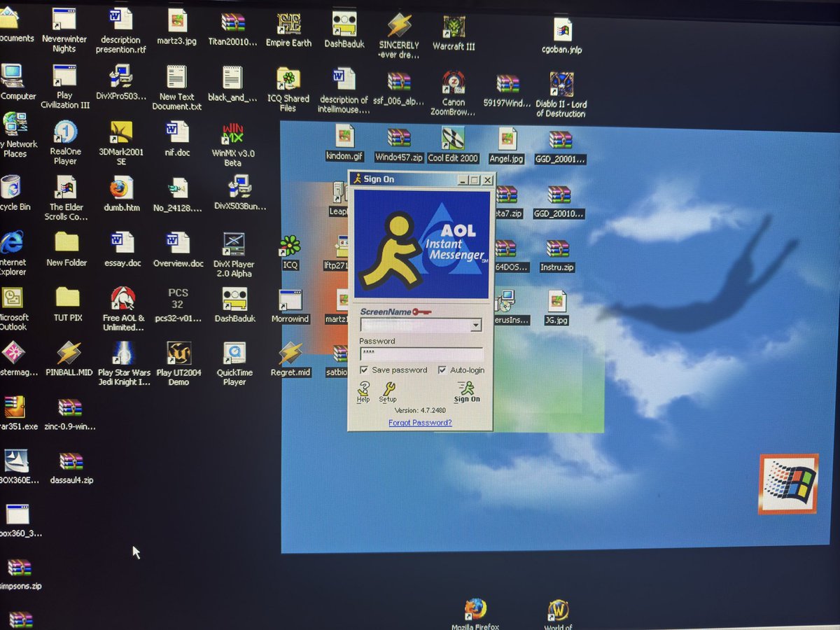Toggle the Save password checkbox
Viewport: 840px width, 630px height.
pos(364,370)
